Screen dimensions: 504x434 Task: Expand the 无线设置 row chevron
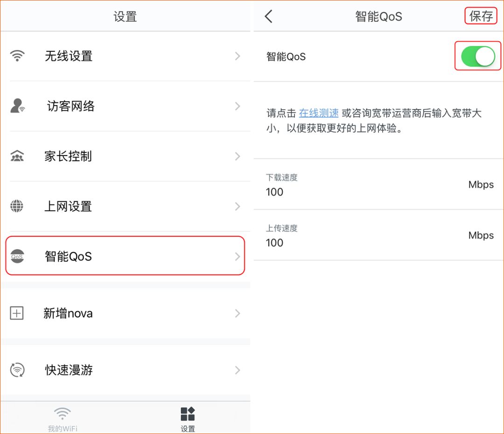238,56
